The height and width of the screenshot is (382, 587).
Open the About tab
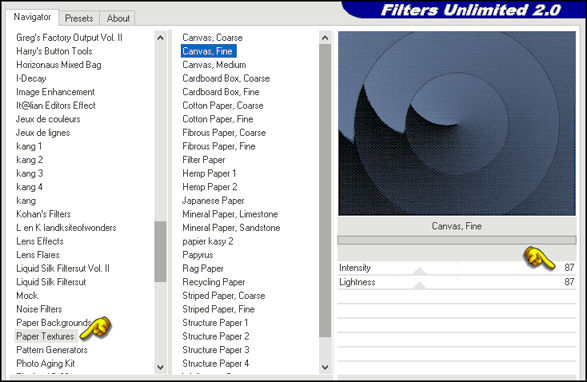(118, 18)
